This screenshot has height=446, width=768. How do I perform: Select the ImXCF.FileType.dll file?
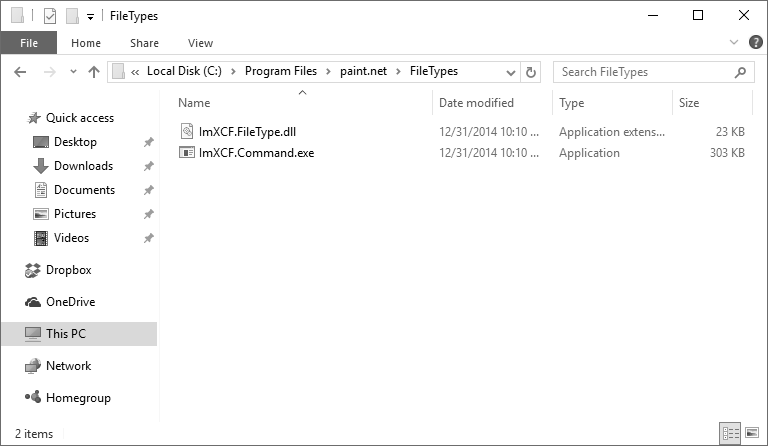247,132
